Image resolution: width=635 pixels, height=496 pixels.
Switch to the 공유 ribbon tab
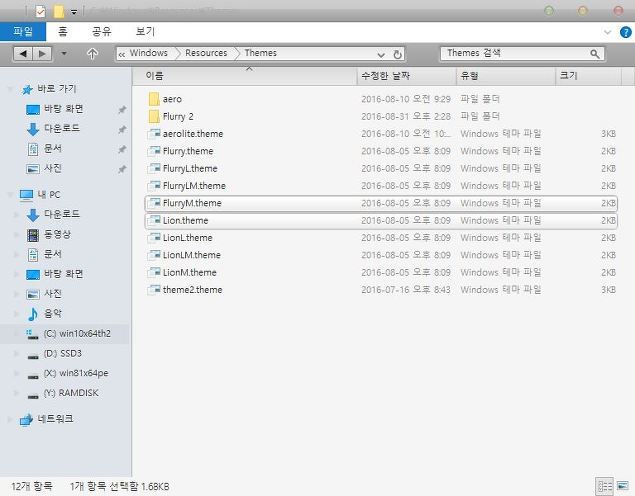coord(102,32)
